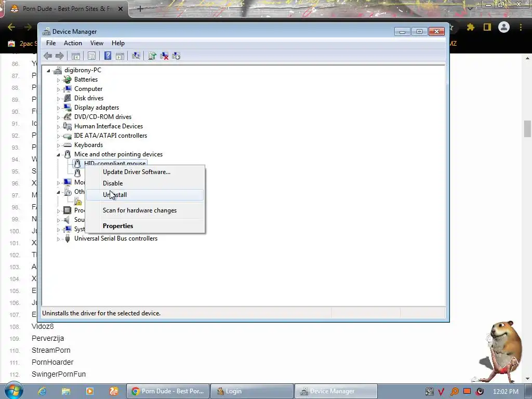Expand the IDE ATA/ATAPI controllers category
The height and width of the screenshot is (399, 532).
coord(58,136)
